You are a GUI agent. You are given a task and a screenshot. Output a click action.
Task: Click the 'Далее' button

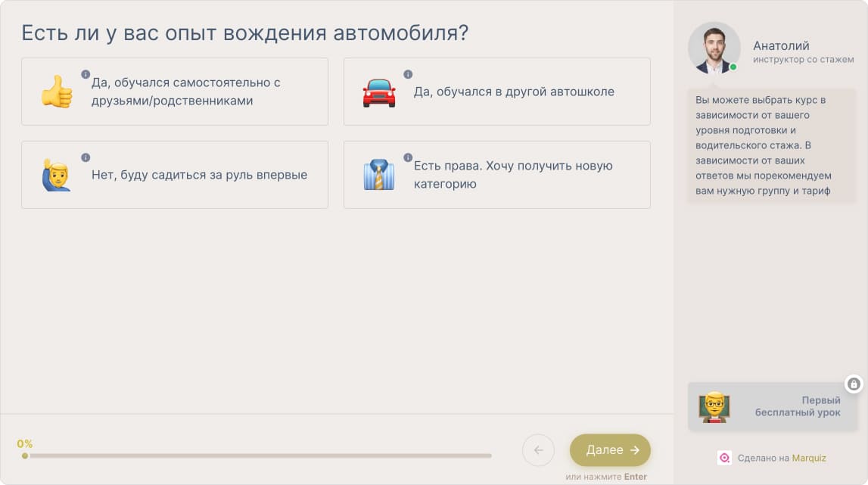(610, 449)
